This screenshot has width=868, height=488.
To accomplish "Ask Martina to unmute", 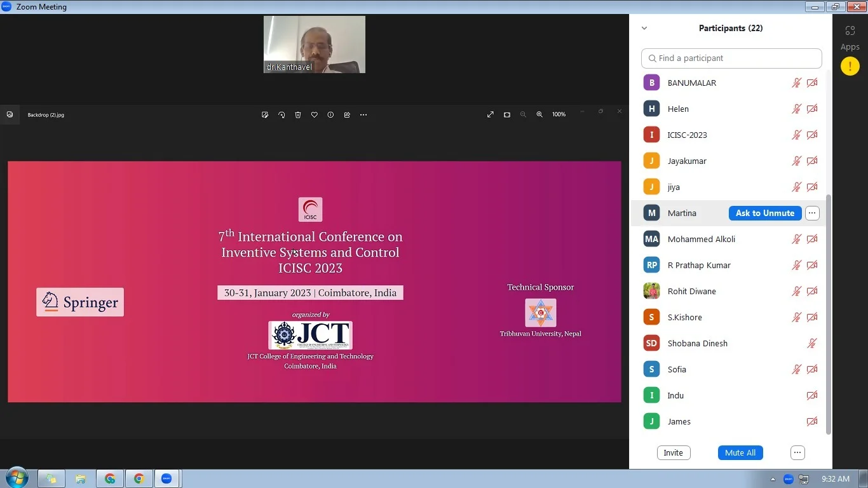I will (x=765, y=213).
